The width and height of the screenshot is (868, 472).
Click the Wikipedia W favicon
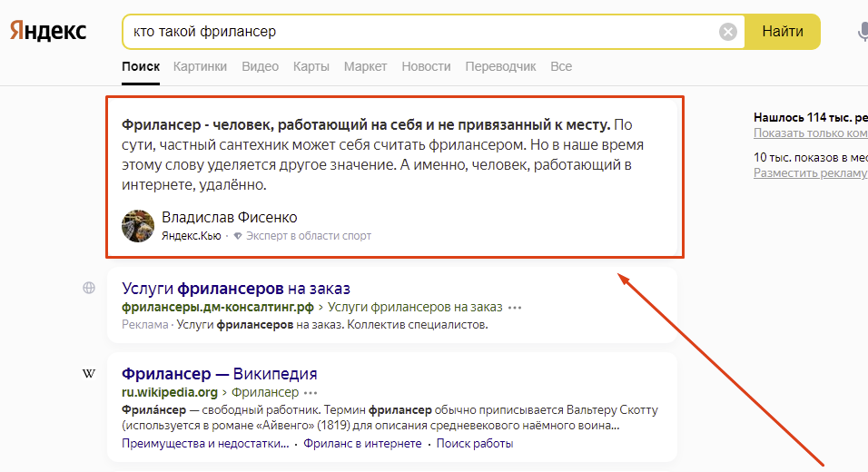coord(89,373)
